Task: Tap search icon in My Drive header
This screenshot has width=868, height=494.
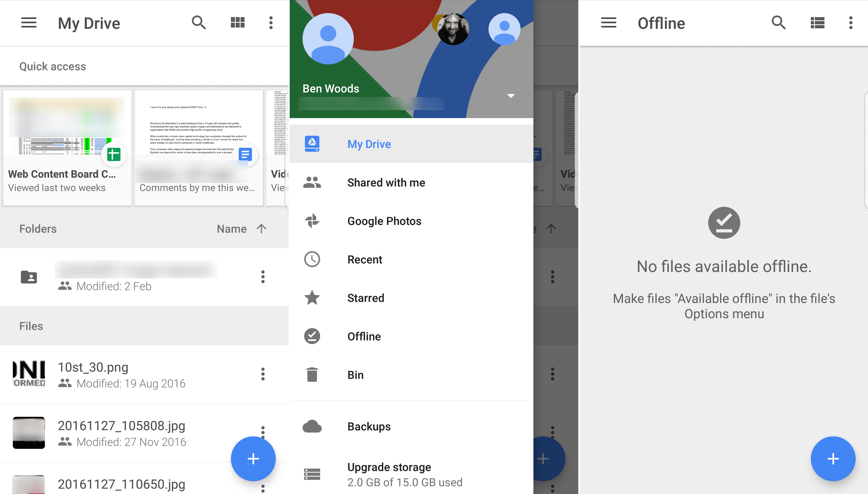Action: [x=199, y=23]
